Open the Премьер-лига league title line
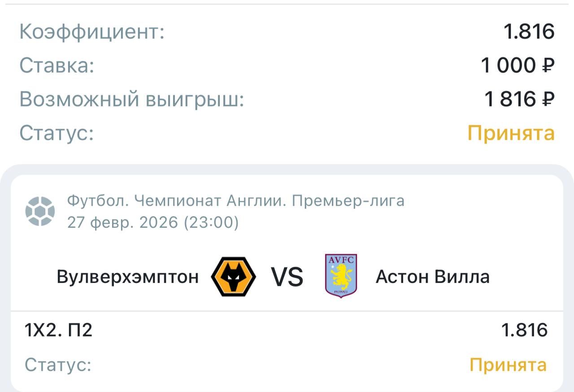 [235, 201]
